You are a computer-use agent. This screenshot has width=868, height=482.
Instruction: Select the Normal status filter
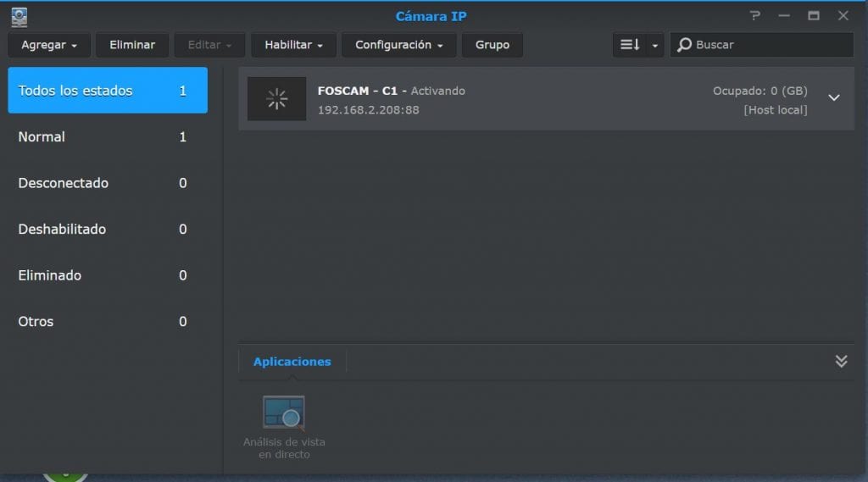click(108, 136)
